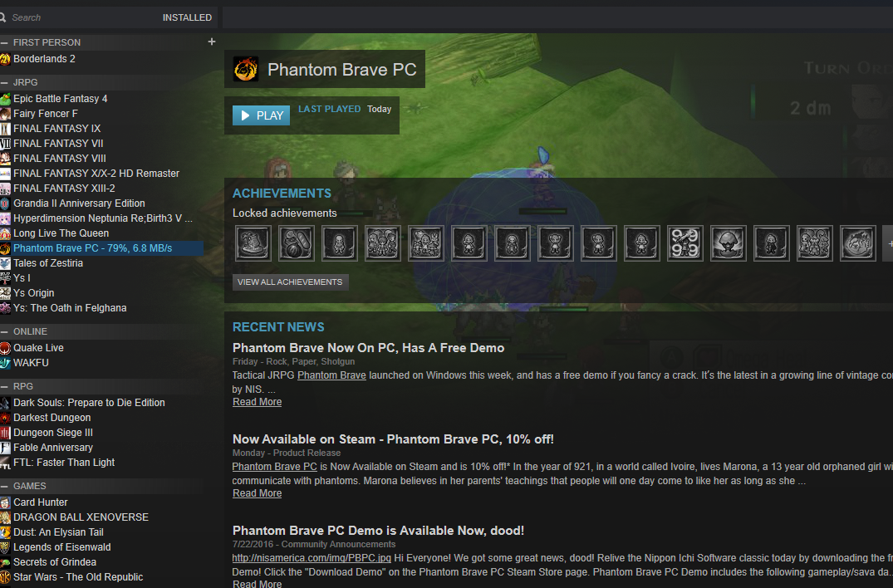
Task: Click the Fairy Fencer F game icon
Action: click(x=5, y=114)
